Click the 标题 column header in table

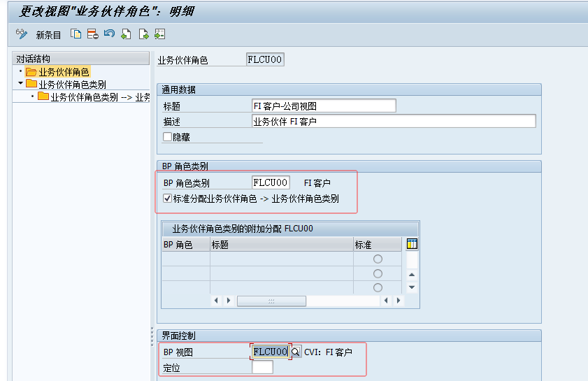coord(280,245)
